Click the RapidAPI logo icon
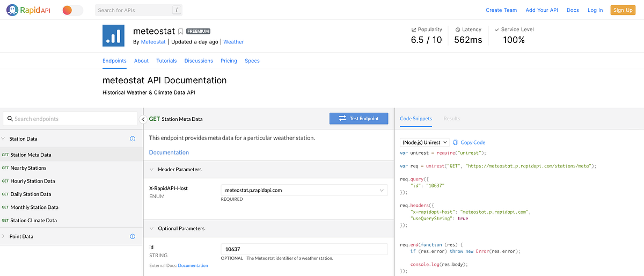The width and height of the screenshot is (644, 276). 13,10
